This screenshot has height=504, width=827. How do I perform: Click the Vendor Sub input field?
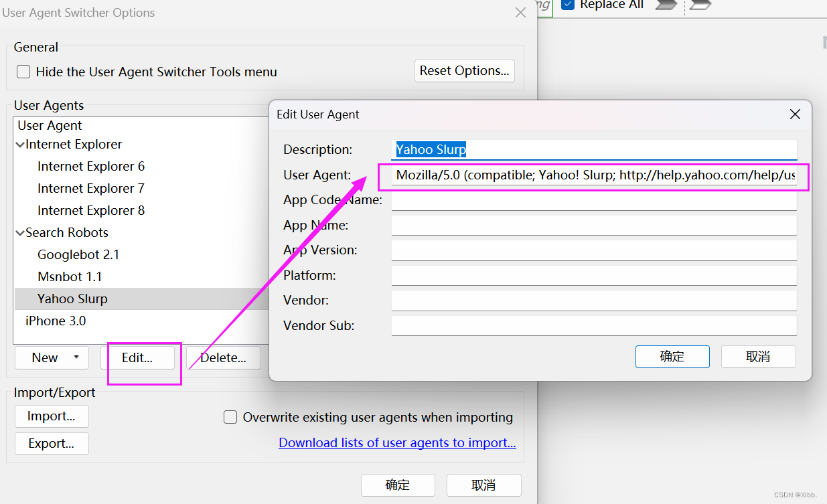click(x=594, y=325)
